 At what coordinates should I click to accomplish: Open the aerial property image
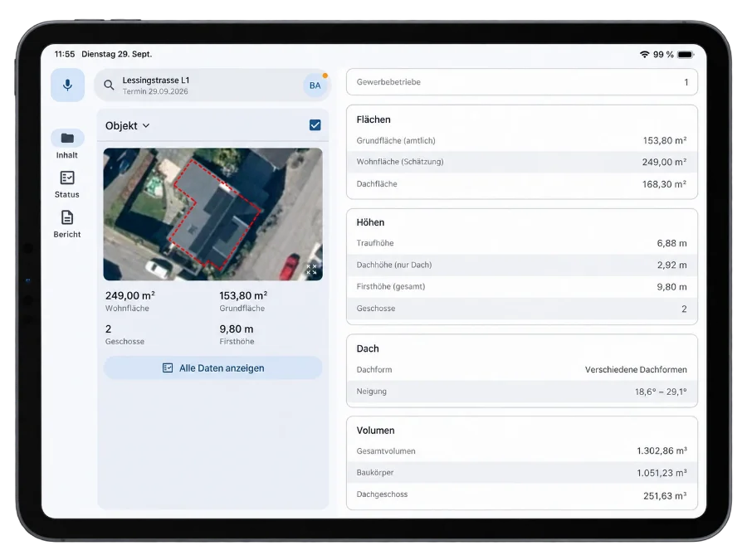click(213, 214)
